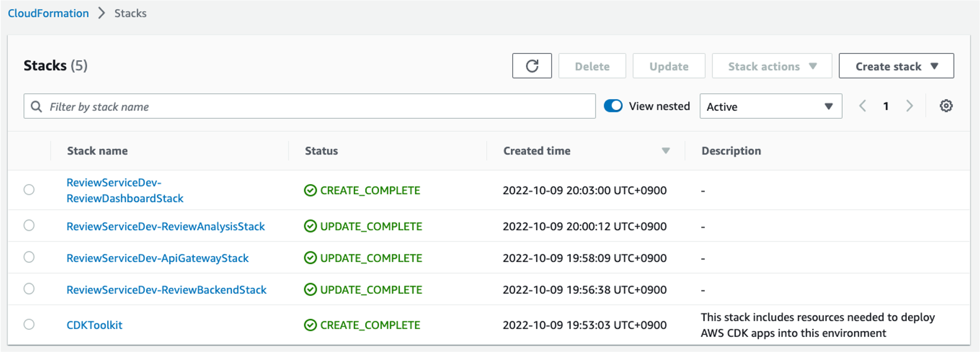Image resolution: width=980 pixels, height=352 pixels.
Task: Click created time 2022-10-09 19:53:03
Action: [x=585, y=325]
